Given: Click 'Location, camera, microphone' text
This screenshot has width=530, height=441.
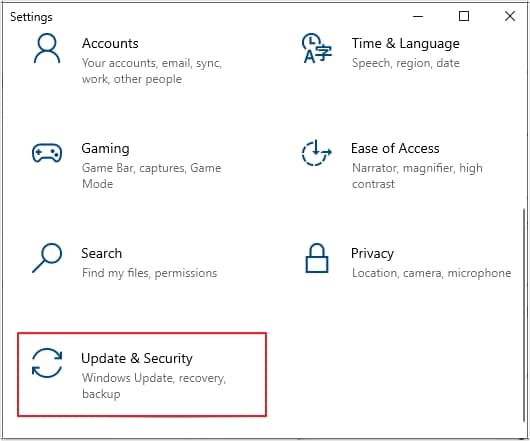Looking at the screenshot, I should click(x=431, y=273).
